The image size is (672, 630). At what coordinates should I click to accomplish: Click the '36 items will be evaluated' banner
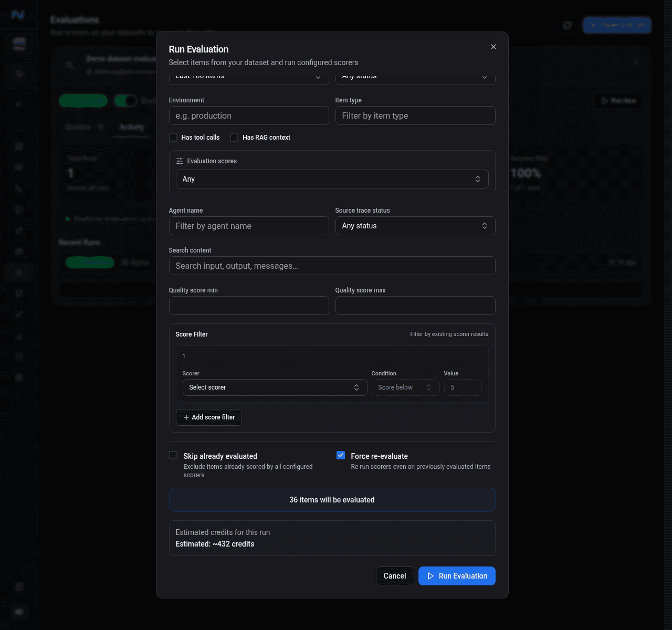pyautogui.click(x=332, y=500)
